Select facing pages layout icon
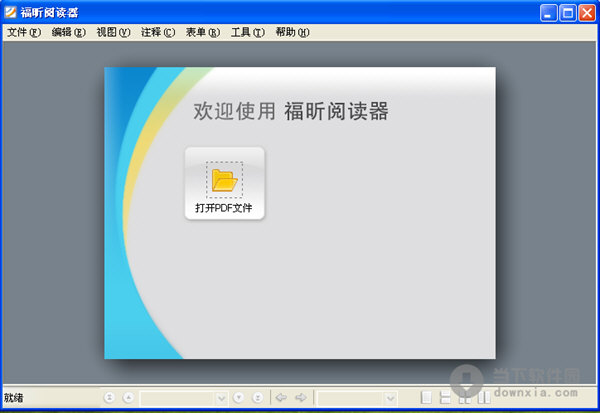Image resolution: width=600 pixels, height=413 pixels. coord(465,398)
